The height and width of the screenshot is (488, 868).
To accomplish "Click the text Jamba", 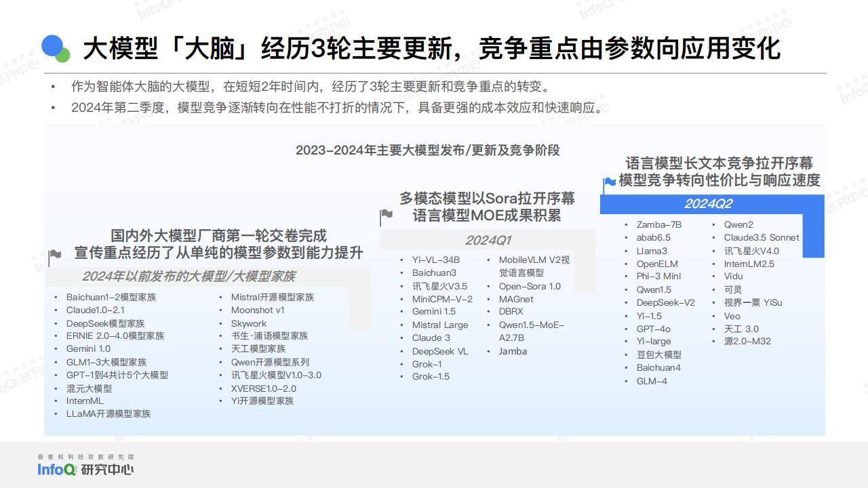I will coord(513,351).
